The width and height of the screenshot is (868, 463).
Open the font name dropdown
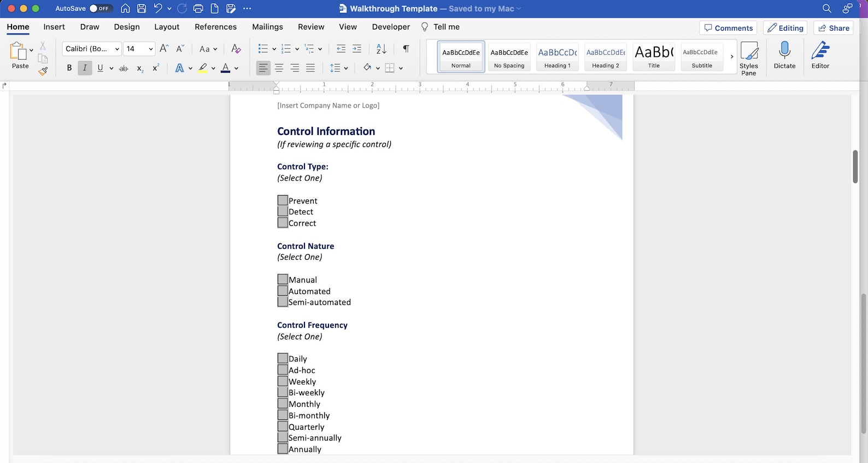(117, 49)
